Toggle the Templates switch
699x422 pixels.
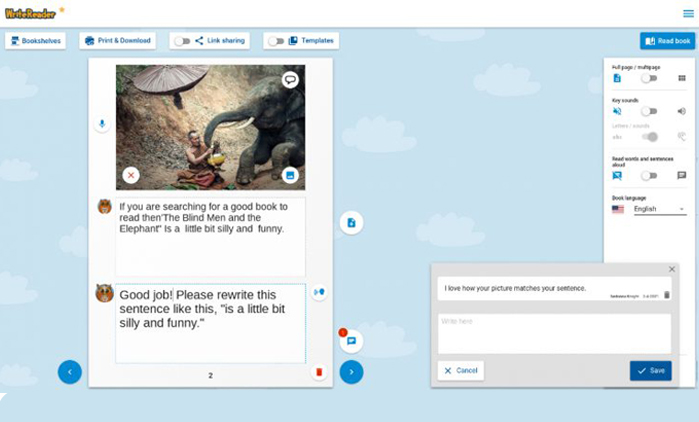point(276,41)
